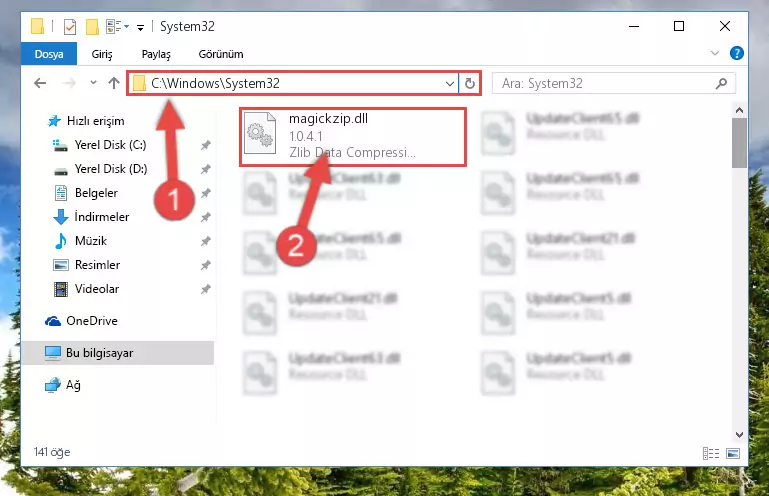
Task: Select Ağ network item
Action: 73,385
